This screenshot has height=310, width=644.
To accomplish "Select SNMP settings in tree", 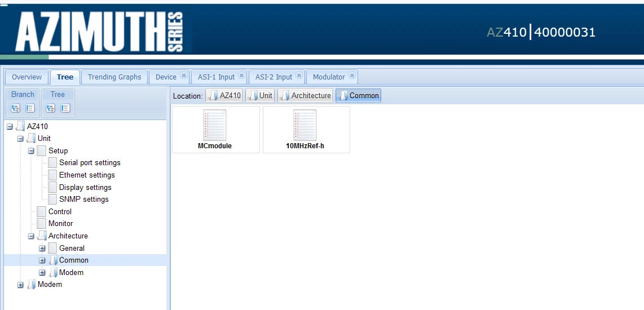I will point(84,200).
